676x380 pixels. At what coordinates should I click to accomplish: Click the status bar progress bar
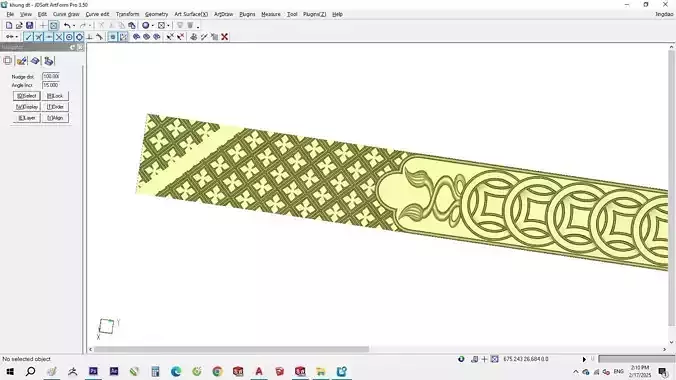pyautogui.click(x=636, y=359)
